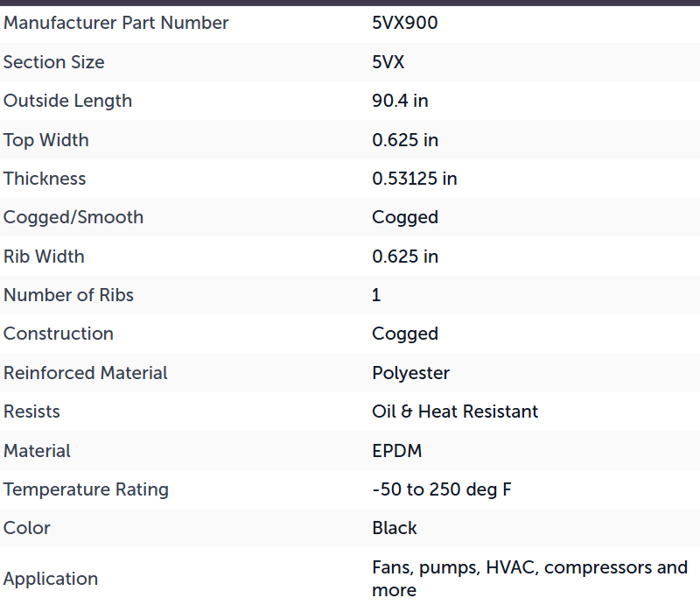The height and width of the screenshot is (605, 700).
Task: Click the Resists row label
Action: tap(31, 412)
